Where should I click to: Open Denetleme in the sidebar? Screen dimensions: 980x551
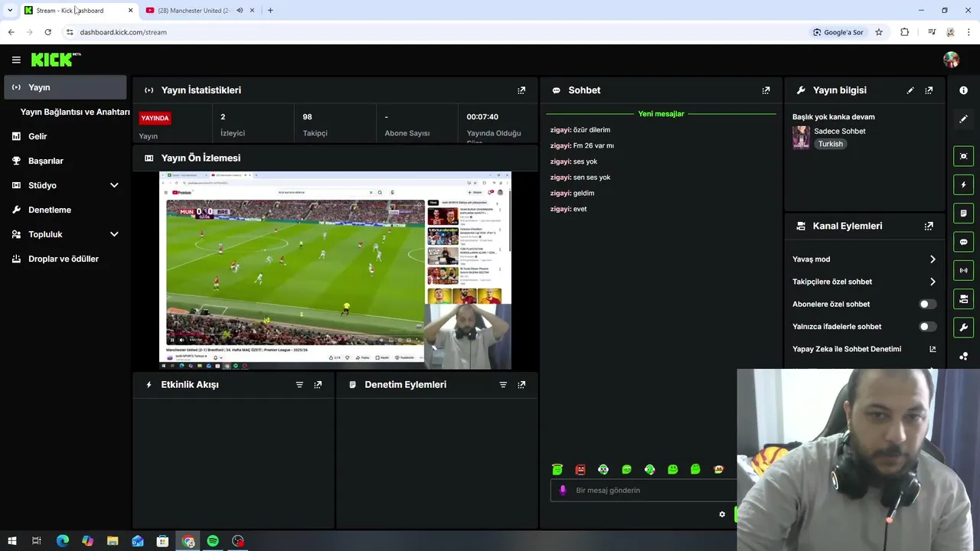click(65, 210)
